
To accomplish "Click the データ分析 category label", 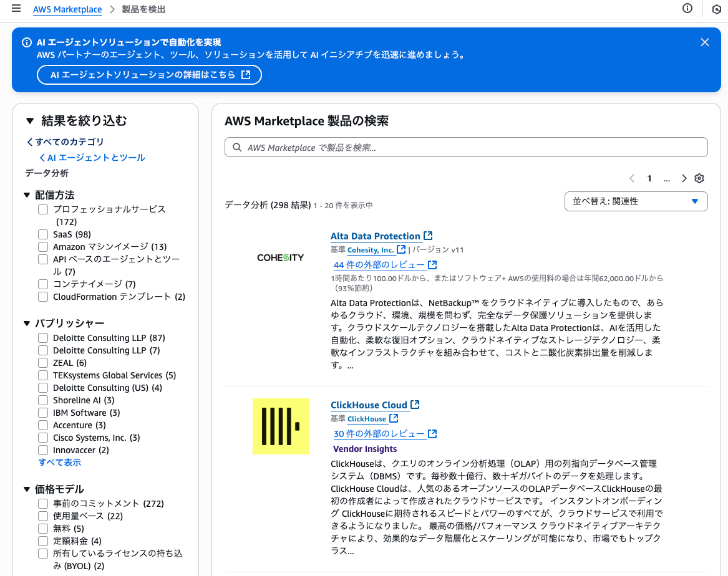I will 47,173.
